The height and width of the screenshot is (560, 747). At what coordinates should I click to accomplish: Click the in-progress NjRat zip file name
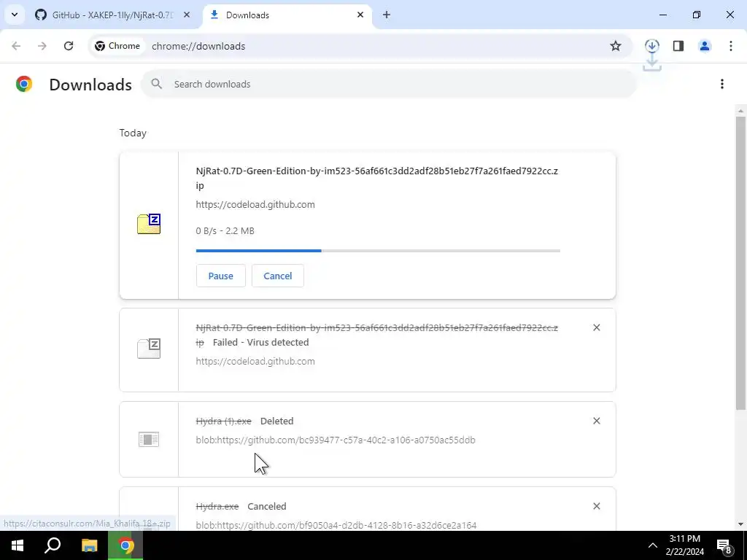[377, 178]
